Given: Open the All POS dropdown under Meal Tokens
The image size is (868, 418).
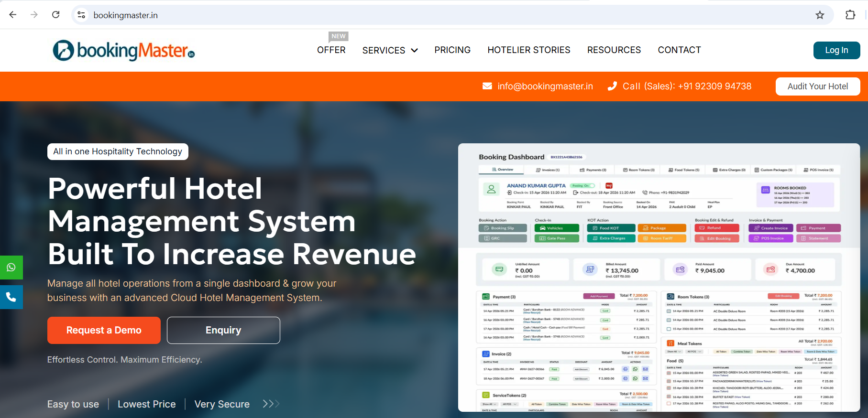Looking at the screenshot, I should click(694, 352).
